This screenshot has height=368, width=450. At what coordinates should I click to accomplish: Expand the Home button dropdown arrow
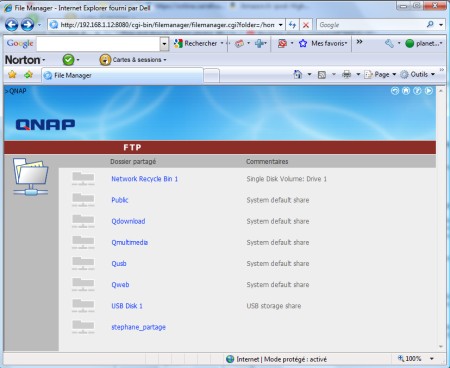(x=309, y=74)
